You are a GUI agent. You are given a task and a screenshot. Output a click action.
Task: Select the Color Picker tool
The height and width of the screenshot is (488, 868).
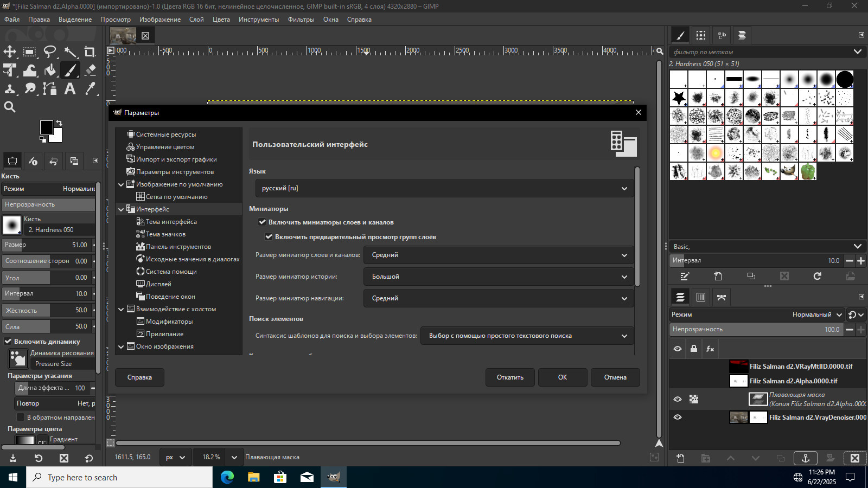coord(90,88)
